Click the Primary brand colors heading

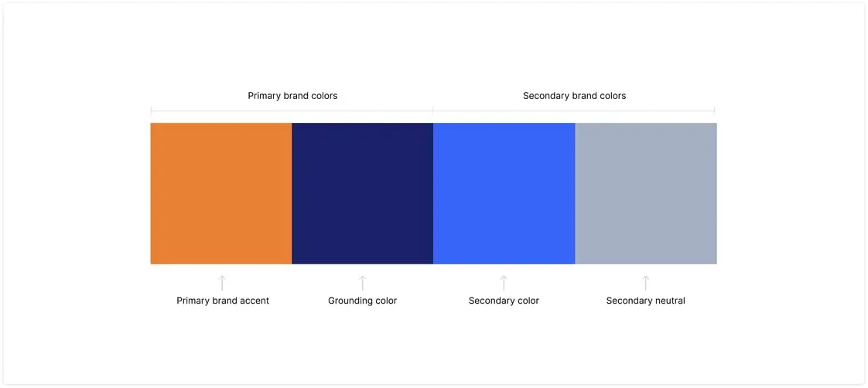292,96
